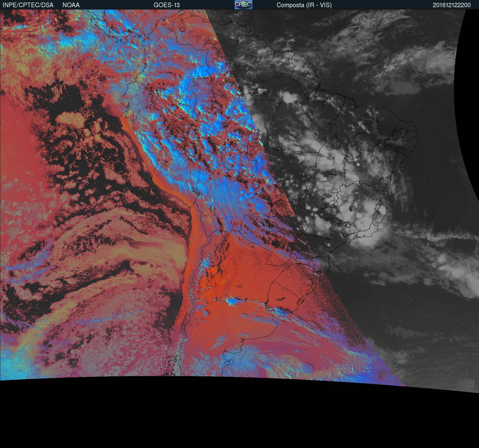Click the Composta (IR - VIS) title
Viewport: 479px width, 448px height.
pos(304,5)
